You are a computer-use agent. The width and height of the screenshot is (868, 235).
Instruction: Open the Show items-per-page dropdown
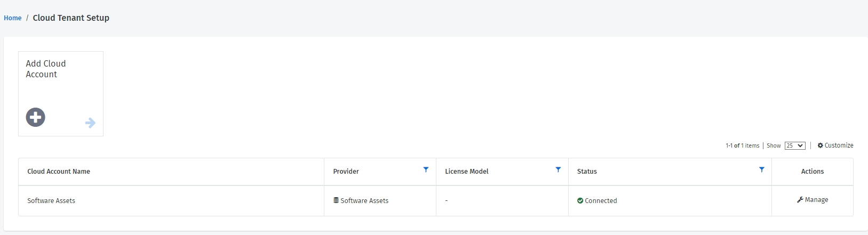(x=794, y=145)
